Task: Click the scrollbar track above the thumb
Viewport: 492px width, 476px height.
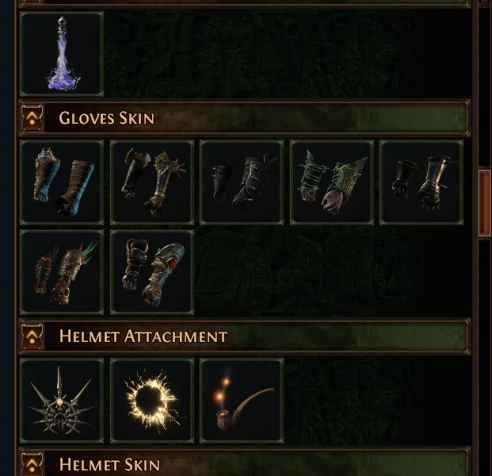Action: coord(485,87)
